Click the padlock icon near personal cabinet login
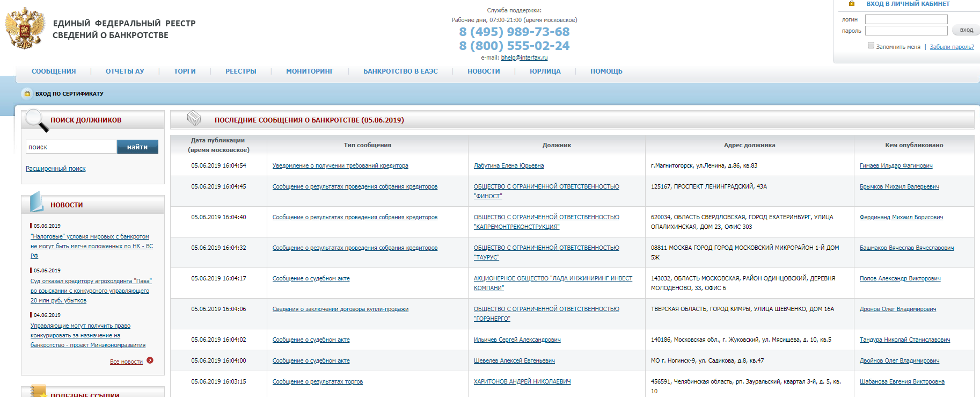Viewport: 980px width, 397px height. point(851,4)
